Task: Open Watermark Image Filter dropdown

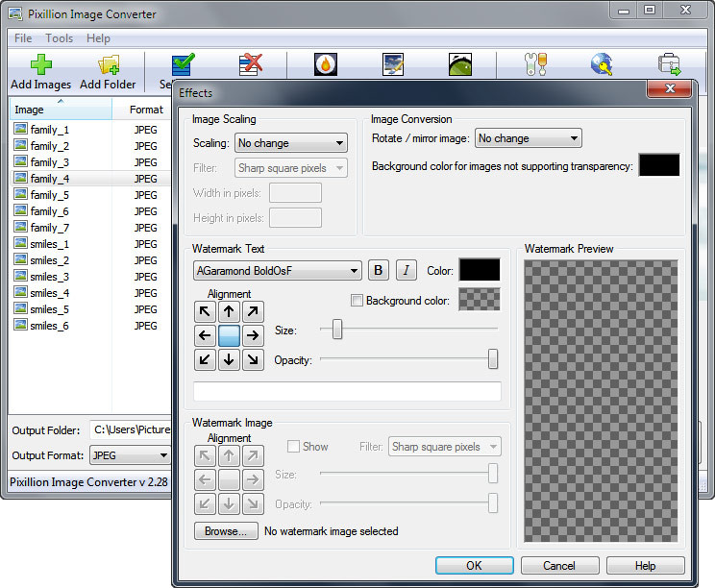Action: click(x=445, y=447)
